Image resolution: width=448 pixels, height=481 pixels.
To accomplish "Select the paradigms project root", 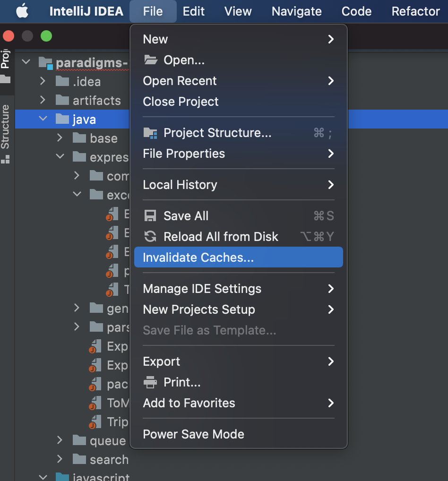I will coord(92,63).
